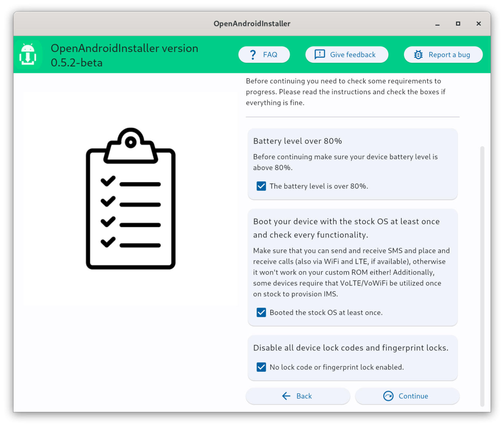Viewport: 504px width, 427px height.
Task: Go back to the previous step
Action: 297,396
